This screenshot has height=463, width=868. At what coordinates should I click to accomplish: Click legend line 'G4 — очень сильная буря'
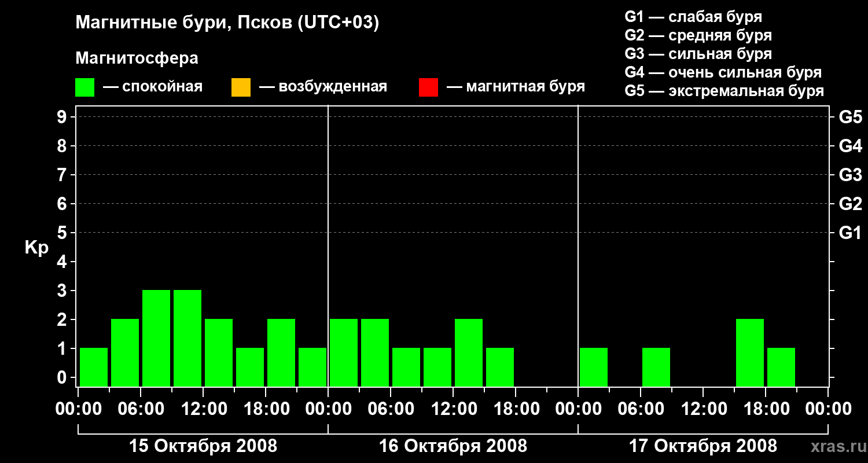click(723, 72)
